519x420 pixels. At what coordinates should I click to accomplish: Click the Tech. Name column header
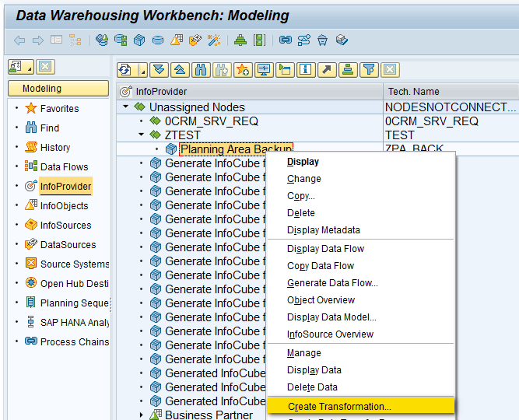click(x=414, y=92)
